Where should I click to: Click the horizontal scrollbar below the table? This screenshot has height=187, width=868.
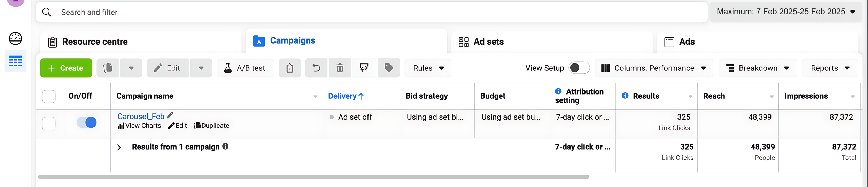click(x=313, y=177)
